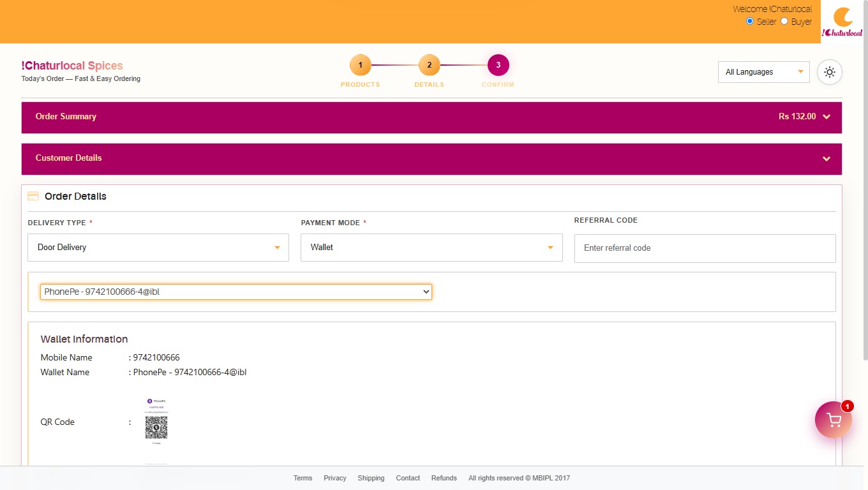Screen dimensions: 868x490
Task: Select the Seller radio button
Action: tap(750, 21)
